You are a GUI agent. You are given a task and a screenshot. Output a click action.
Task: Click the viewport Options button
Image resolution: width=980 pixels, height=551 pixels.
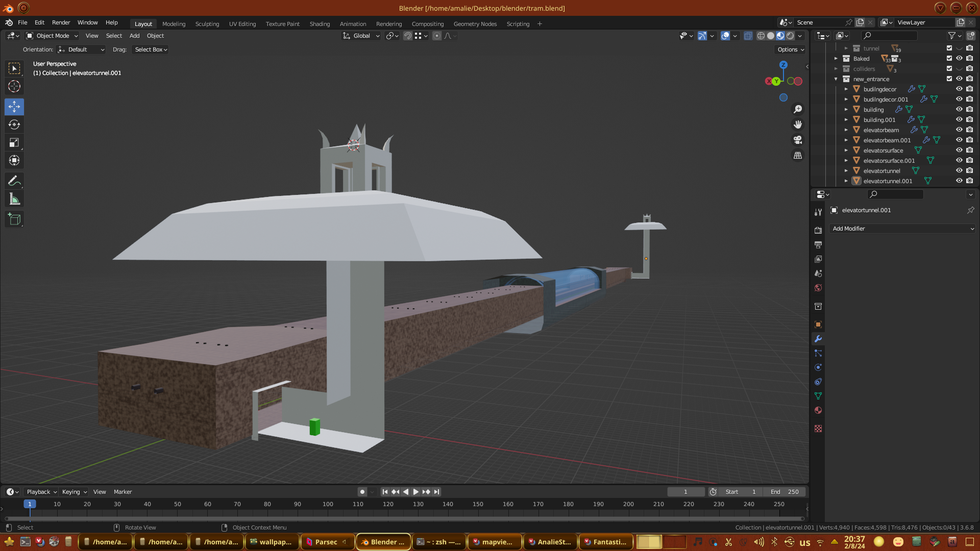tap(791, 49)
